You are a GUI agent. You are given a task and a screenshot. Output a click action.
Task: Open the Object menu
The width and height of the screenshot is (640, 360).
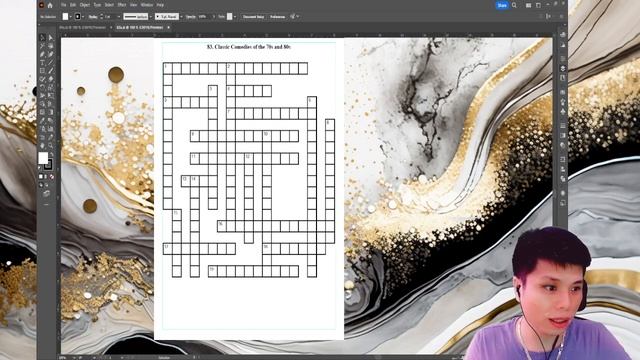click(x=84, y=5)
